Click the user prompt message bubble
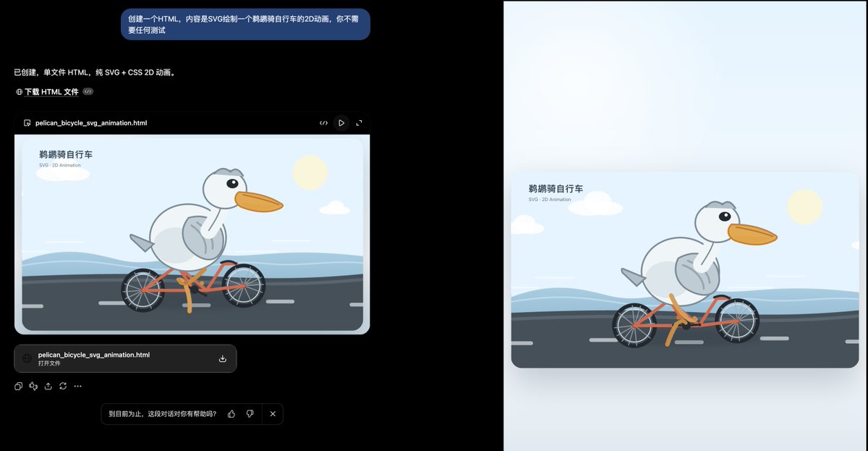868x451 pixels. coord(245,24)
